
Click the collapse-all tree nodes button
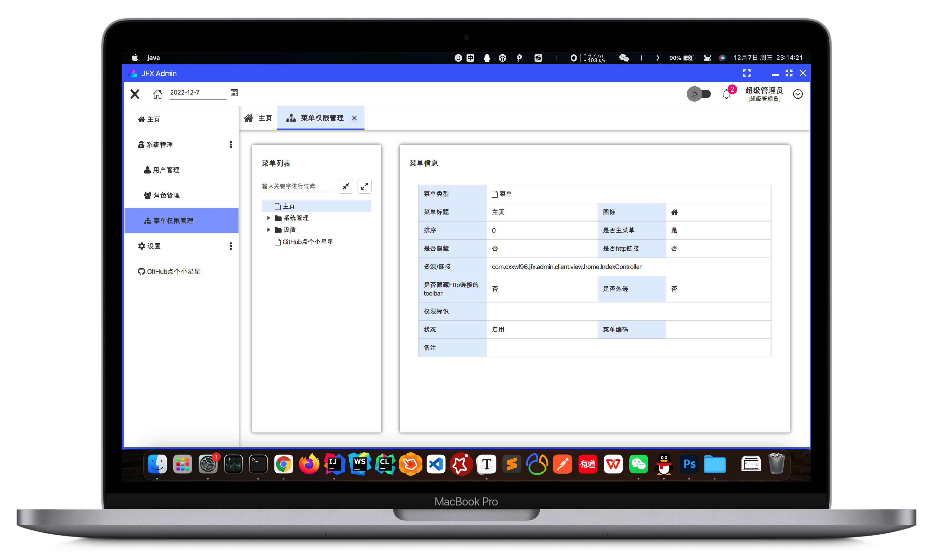(x=346, y=186)
